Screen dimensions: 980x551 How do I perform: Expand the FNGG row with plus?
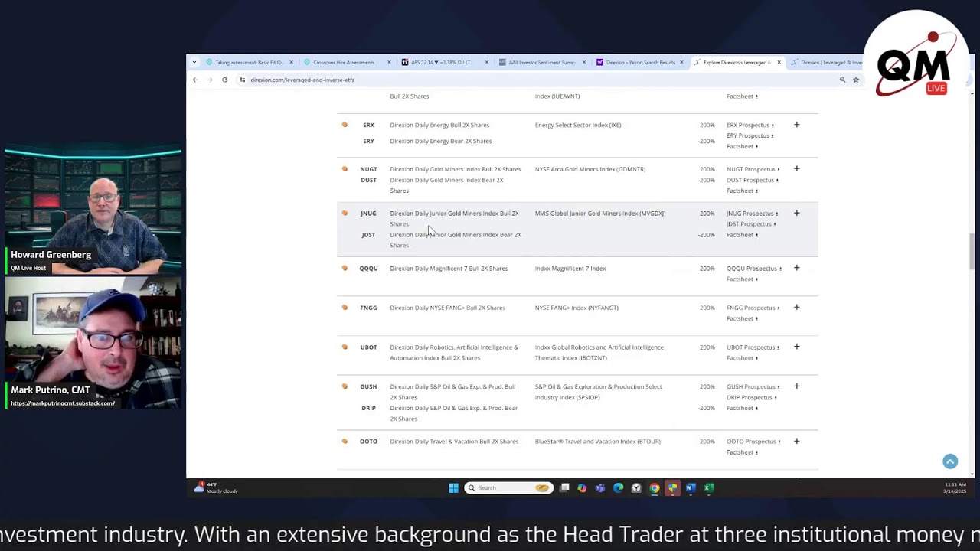click(x=796, y=308)
